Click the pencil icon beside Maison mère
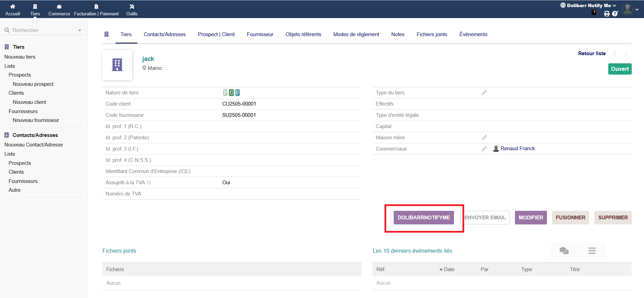Viewport: 644px width, 298px height. (x=484, y=138)
